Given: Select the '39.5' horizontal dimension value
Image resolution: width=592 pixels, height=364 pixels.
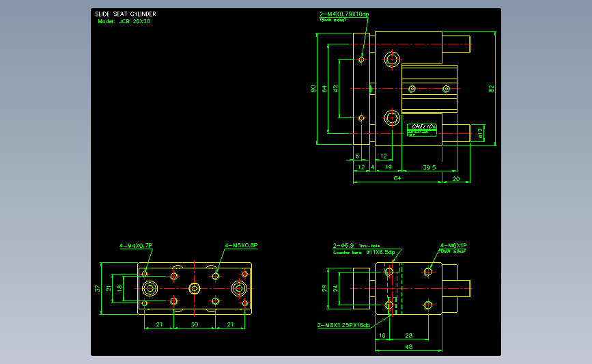Looking at the screenshot, I should 429,167.
